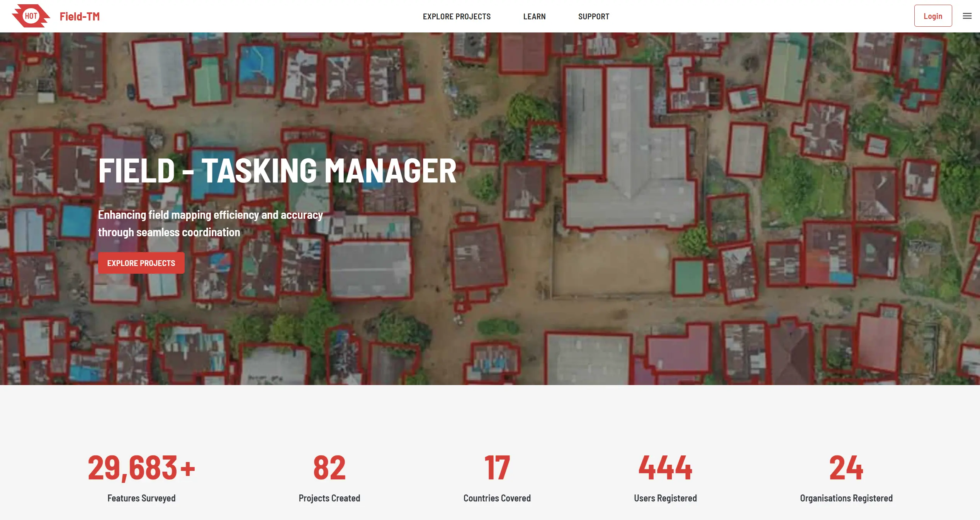Click the hero tagline about field mapping

point(210,223)
